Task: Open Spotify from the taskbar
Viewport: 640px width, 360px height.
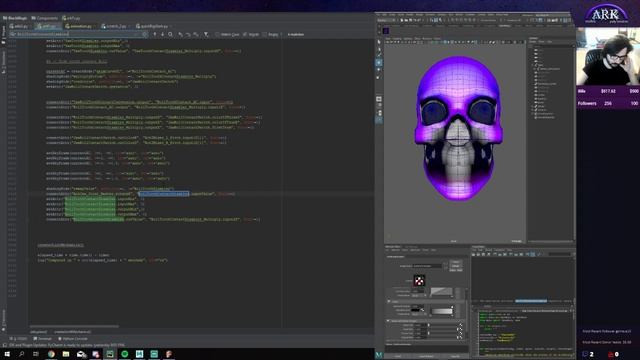Action: 124,354
